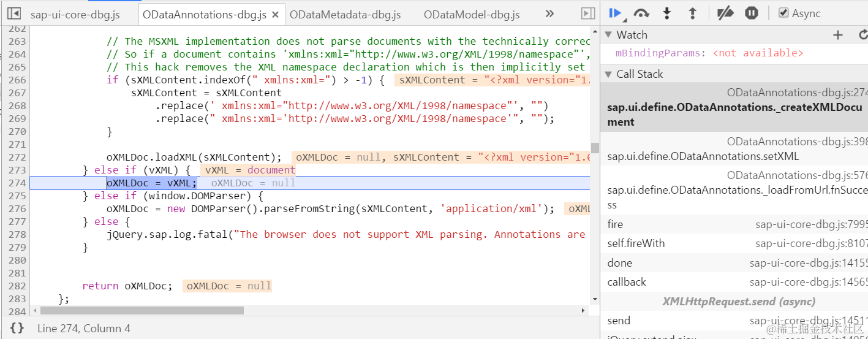Toggle pause on exceptions

click(752, 13)
